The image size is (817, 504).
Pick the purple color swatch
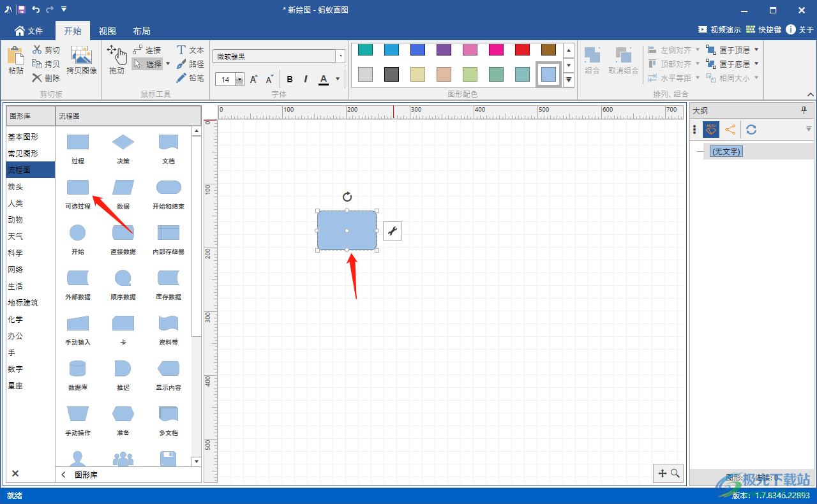(444, 50)
